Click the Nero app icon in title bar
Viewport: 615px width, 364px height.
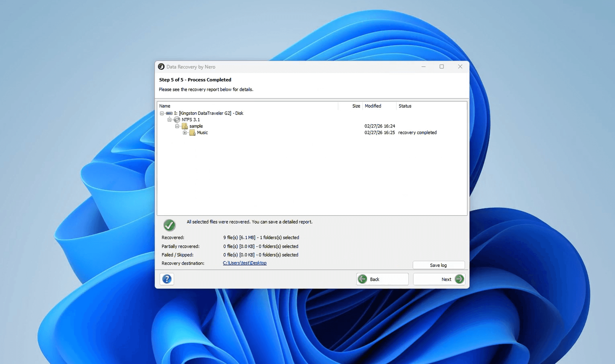click(161, 67)
